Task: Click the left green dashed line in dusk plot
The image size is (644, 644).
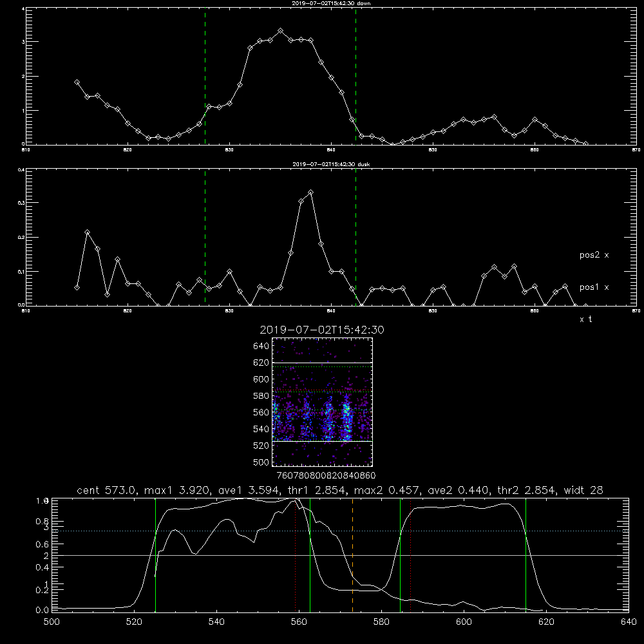Action: pyautogui.click(x=205, y=237)
